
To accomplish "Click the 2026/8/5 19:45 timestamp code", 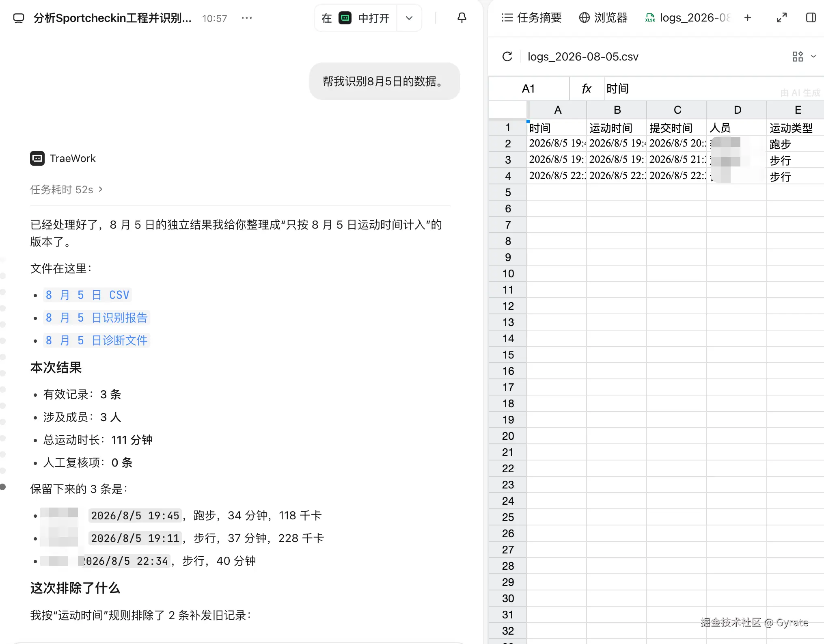I will tap(135, 516).
